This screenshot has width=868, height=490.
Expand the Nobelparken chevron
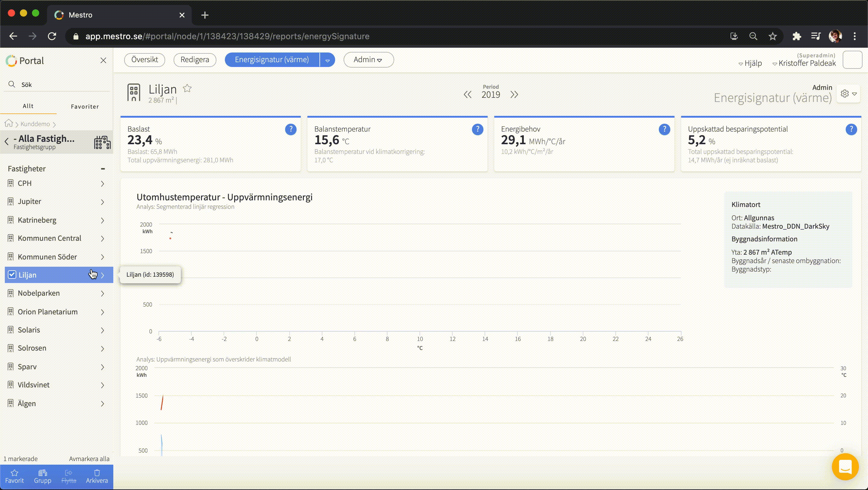102,293
